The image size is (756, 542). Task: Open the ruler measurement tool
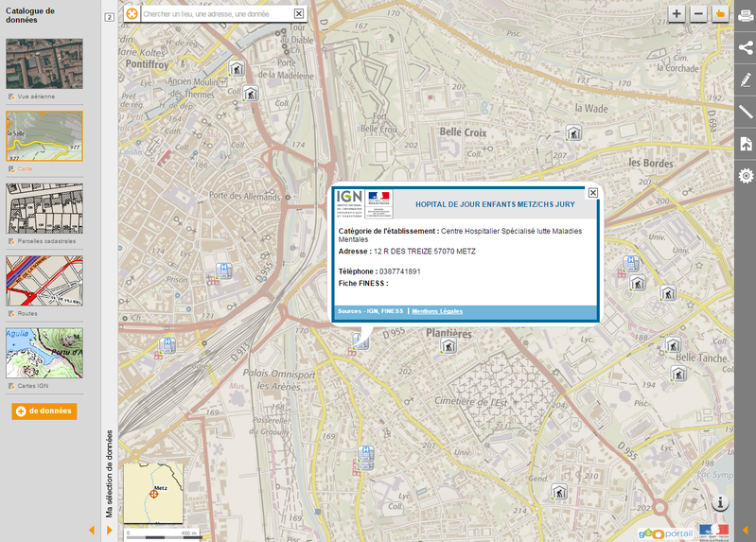click(x=746, y=112)
